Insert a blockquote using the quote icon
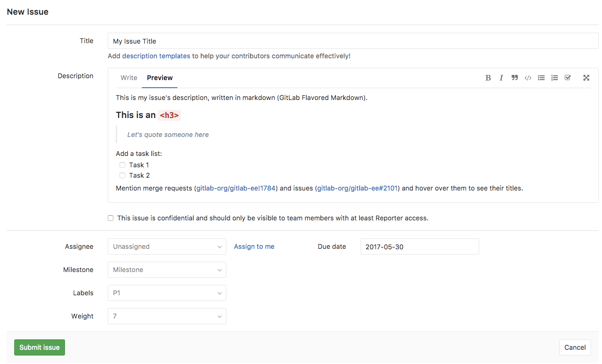 point(514,78)
